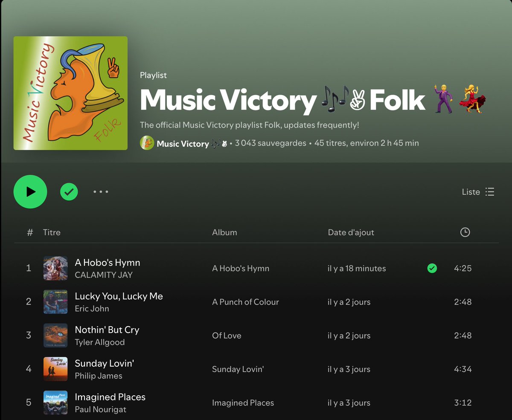Click the clock duration column icon
This screenshot has width=512, height=420.
(465, 232)
